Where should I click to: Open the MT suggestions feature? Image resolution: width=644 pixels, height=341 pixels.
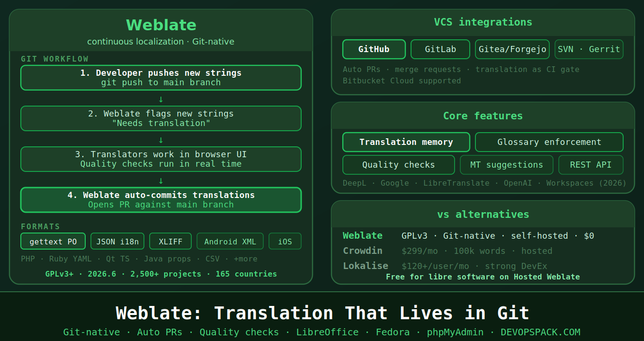click(x=507, y=165)
